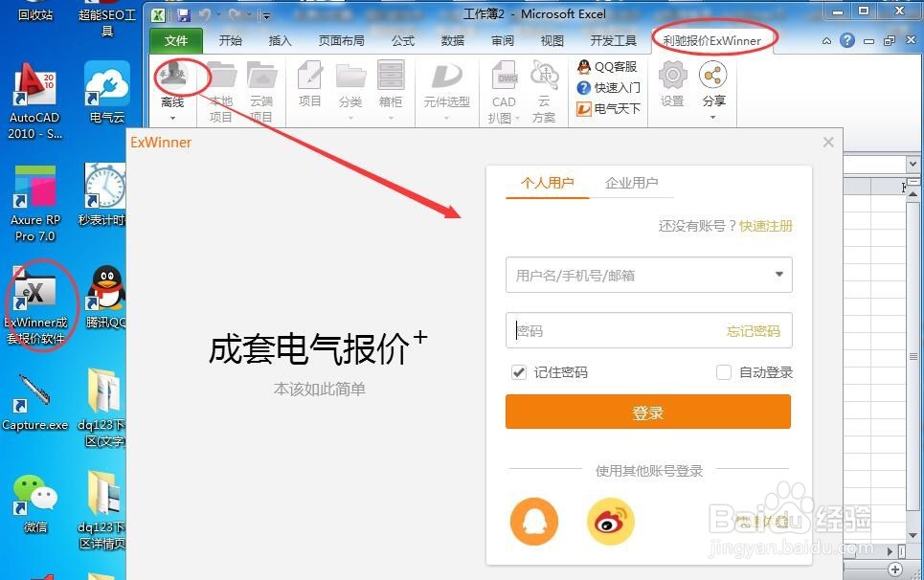Open the 秒表计时 desktop shortcut

[103, 194]
